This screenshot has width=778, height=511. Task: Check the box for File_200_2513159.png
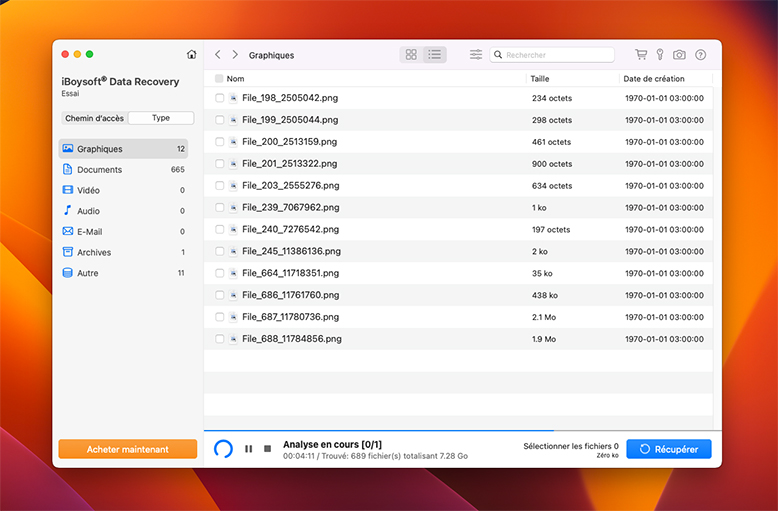219,142
